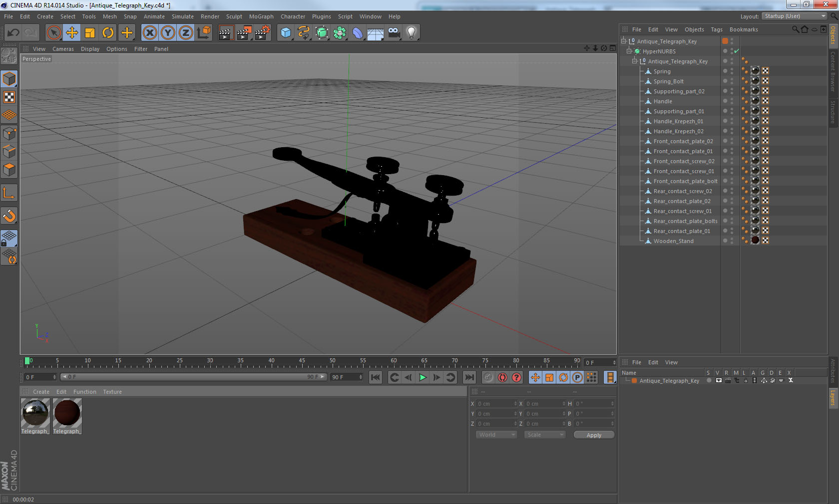This screenshot has width=839, height=504.
Task: Open the floor environment objects icon
Action: [376, 33]
